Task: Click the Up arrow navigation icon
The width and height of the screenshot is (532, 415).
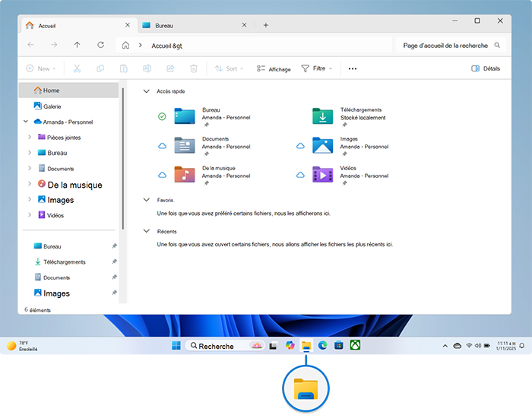Action: click(x=77, y=46)
